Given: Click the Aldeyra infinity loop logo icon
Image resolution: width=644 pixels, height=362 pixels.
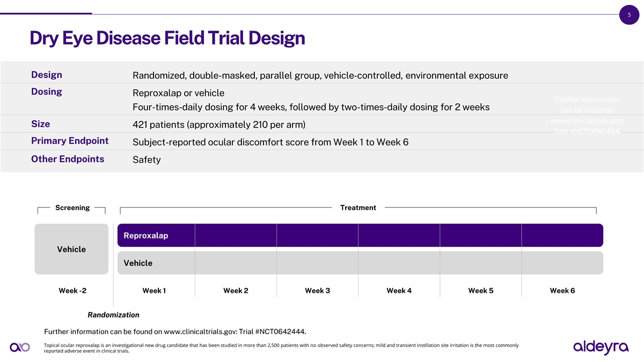Looking at the screenshot, I should [20, 348].
